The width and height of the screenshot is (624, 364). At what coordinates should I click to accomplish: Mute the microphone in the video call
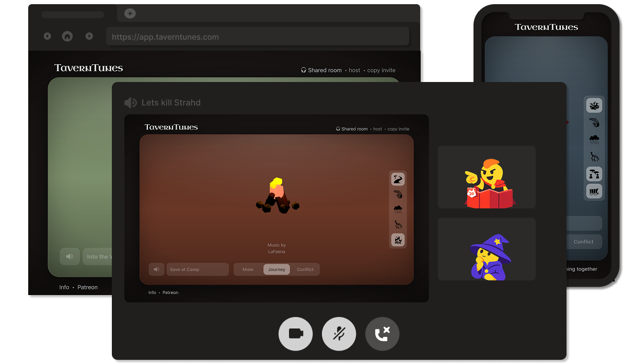(339, 334)
